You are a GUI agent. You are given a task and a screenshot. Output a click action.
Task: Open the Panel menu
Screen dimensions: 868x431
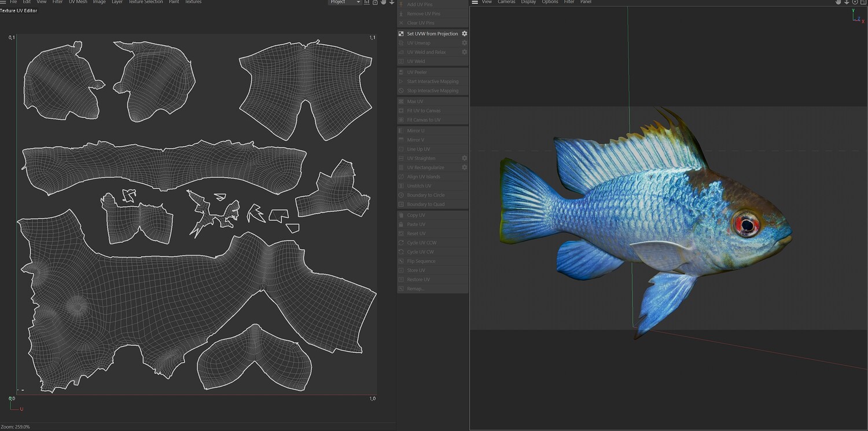[x=586, y=2]
